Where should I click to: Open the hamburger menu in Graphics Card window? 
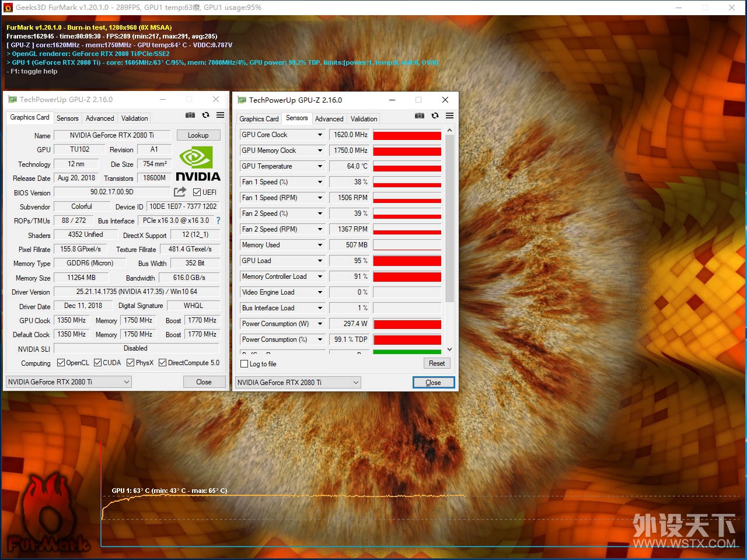(220, 116)
